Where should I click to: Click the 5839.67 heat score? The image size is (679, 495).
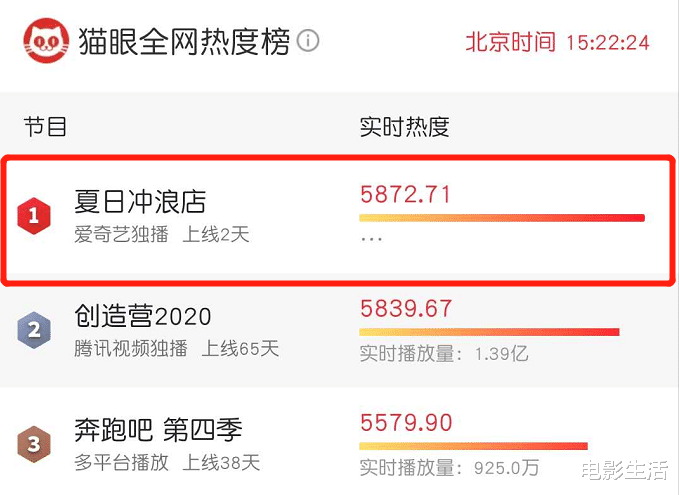[x=405, y=309]
